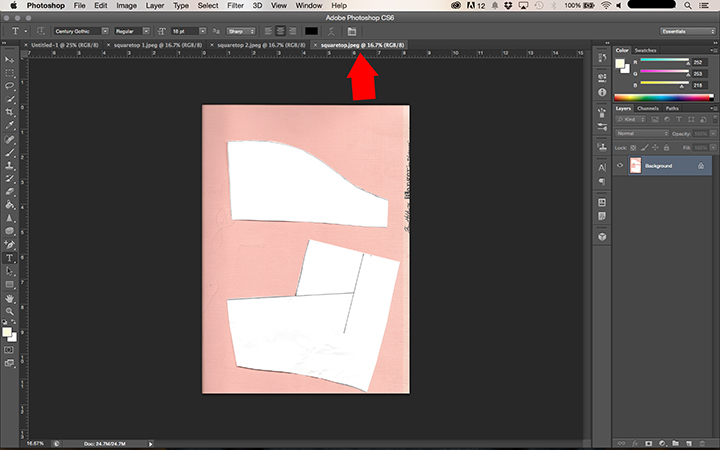Toggle filter for type layers

click(679, 119)
